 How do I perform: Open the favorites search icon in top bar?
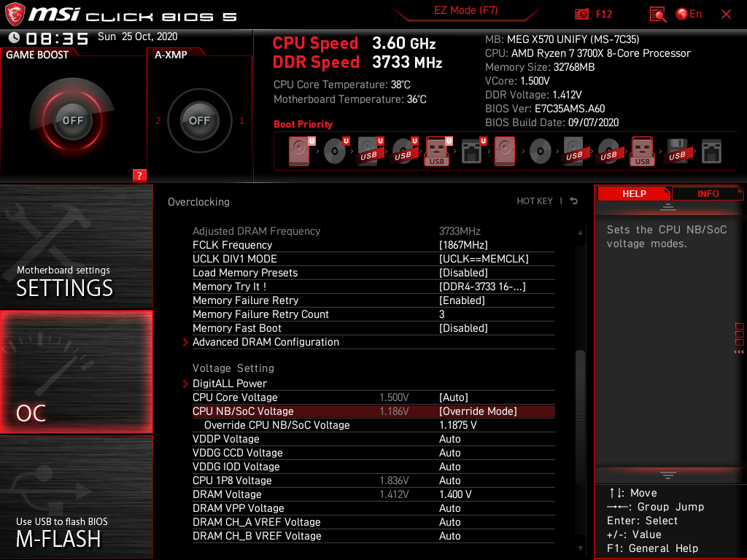[657, 14]
